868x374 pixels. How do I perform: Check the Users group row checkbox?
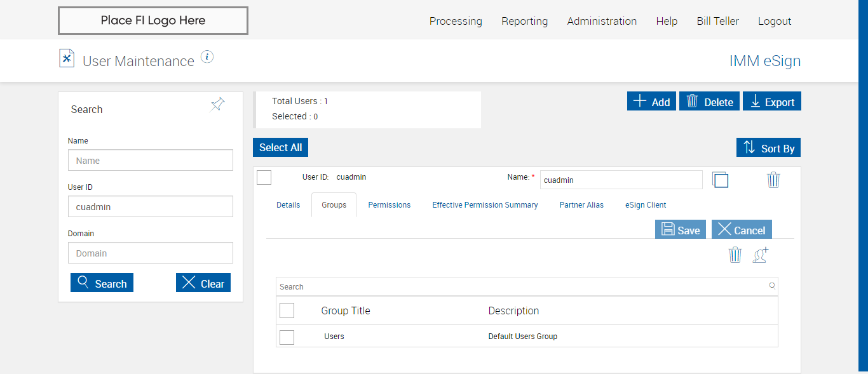[287, 337]
